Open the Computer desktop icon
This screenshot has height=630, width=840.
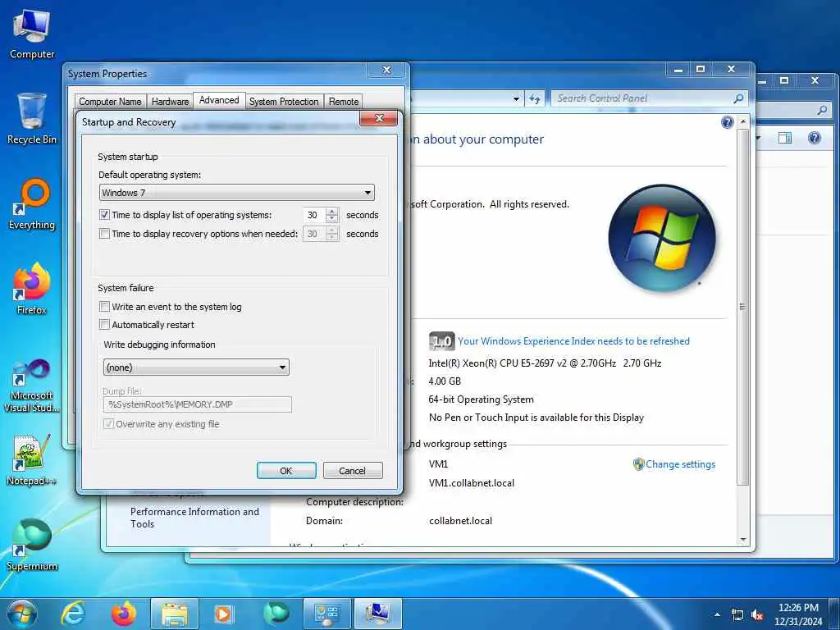click(32, 34)
